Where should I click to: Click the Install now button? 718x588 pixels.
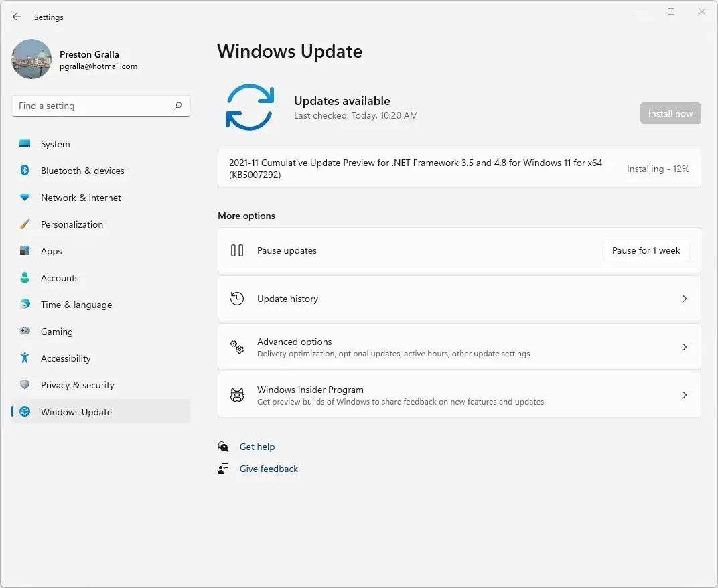670,113
